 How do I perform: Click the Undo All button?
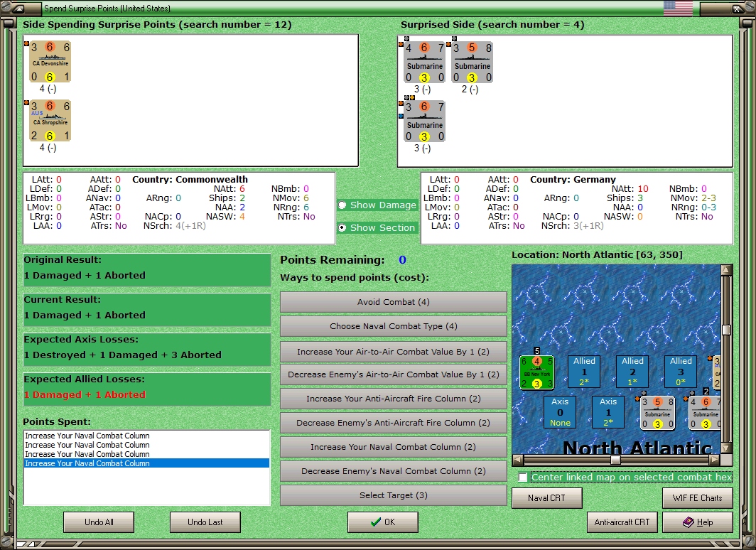coord(99,522)
